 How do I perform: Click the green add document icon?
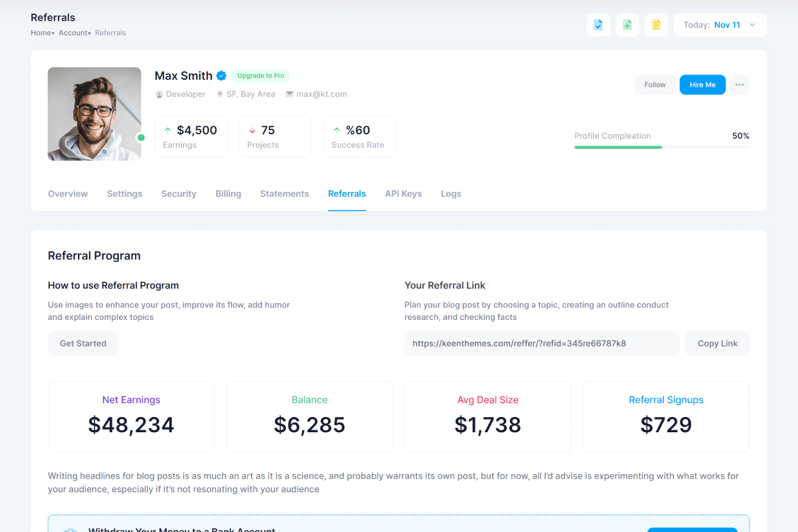[627, 25]
